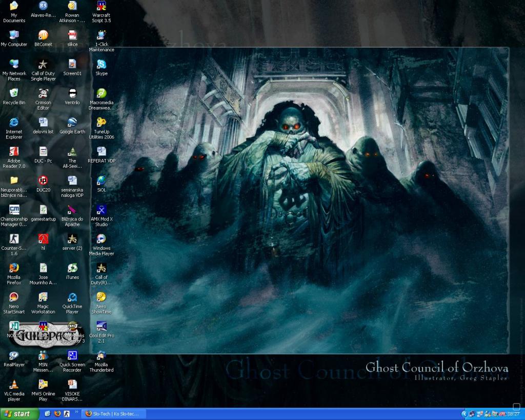
Task: Open Macromedia Dreamweaver
Action: (102, 99)
